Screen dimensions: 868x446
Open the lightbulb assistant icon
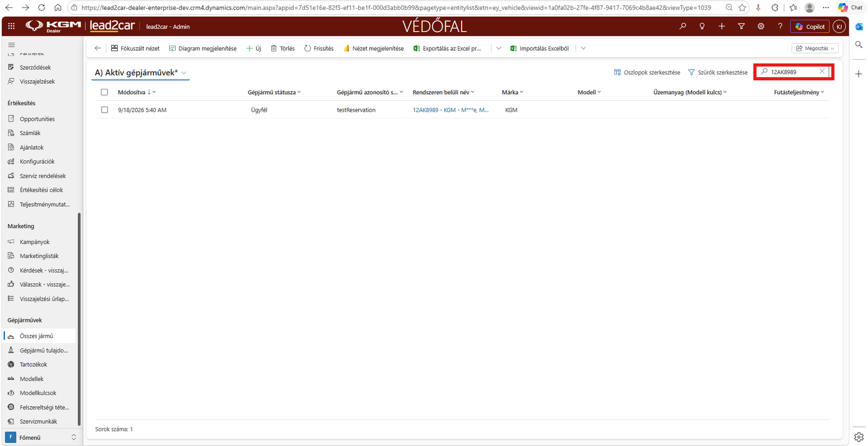pos(702,26)
